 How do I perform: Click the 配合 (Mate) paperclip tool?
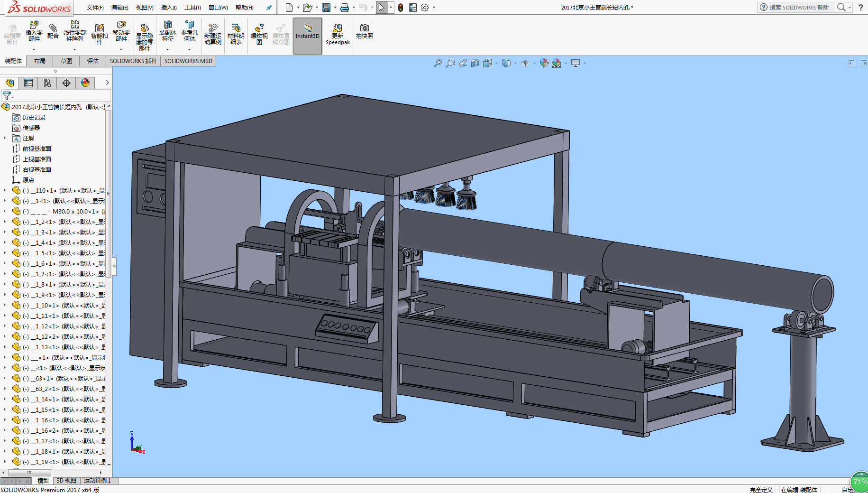click(53, 31)
